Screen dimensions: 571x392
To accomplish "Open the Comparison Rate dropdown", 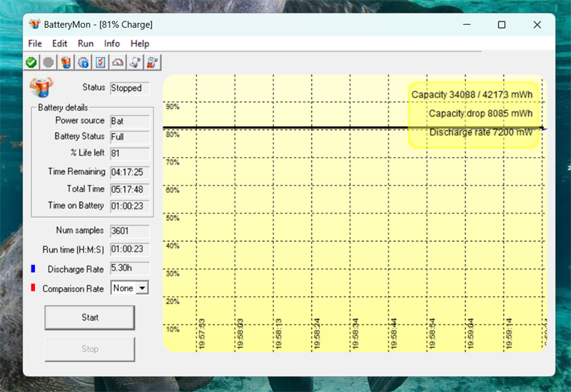I will pos(142,288).
